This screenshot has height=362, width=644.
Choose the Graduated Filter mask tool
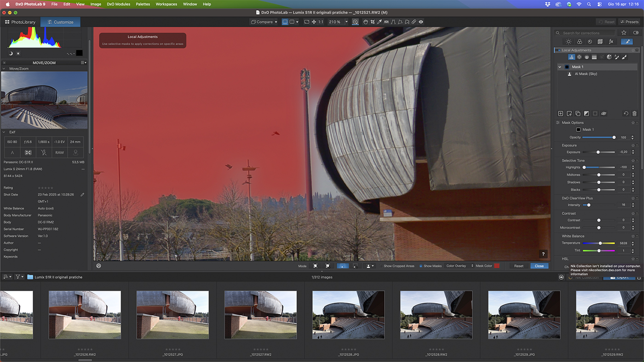[594, 57]
